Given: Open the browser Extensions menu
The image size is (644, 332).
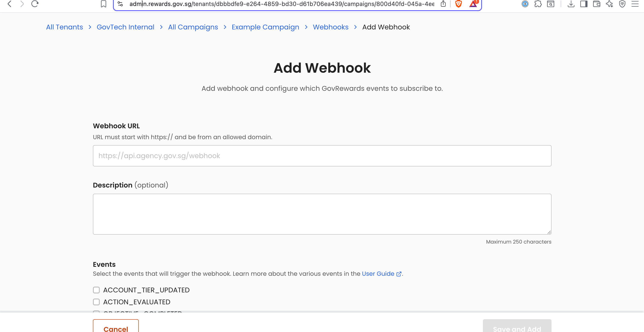Looking at the screenshot, I should 538,4.
